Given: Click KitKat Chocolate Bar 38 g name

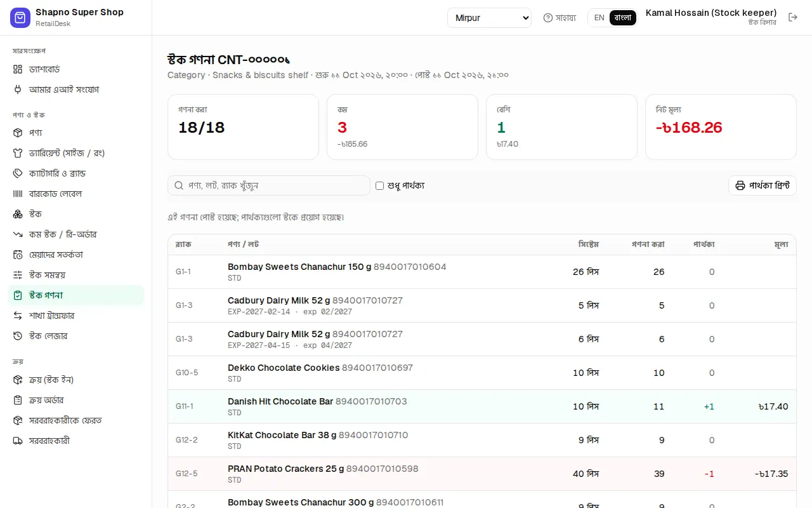Looking at the screenshot, I should [x=282, y=435].
